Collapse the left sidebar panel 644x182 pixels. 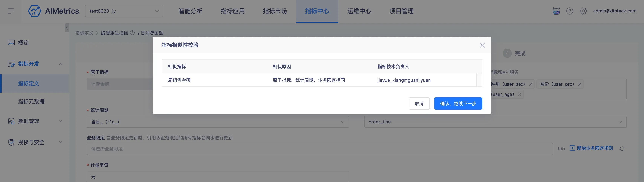pyautogui.click(x=67, y=28)
